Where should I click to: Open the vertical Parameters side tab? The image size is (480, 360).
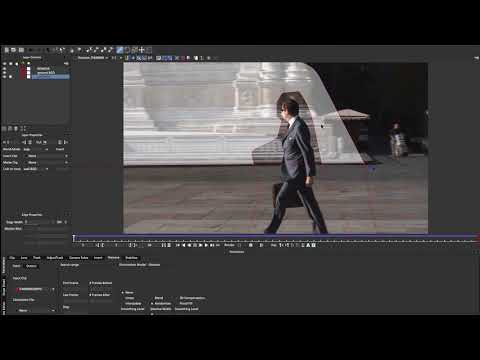click(x=4, y=266)
